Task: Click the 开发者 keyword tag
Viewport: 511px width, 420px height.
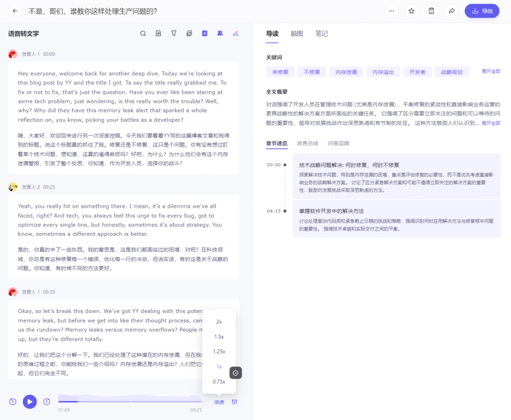Action: point(417,72)
